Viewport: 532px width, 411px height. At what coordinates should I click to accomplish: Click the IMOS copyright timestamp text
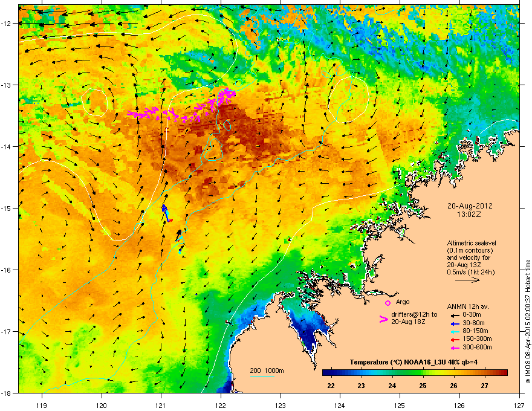[528, 322]
